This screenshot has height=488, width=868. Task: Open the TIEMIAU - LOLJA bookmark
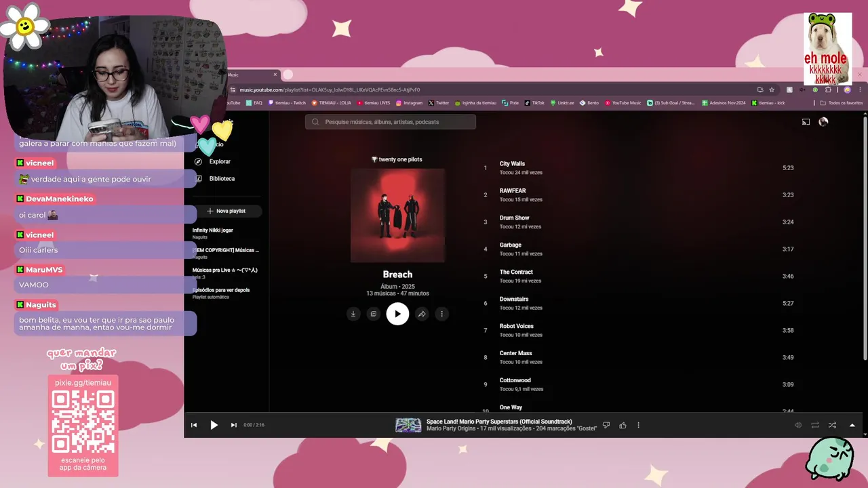pos(332,103)
